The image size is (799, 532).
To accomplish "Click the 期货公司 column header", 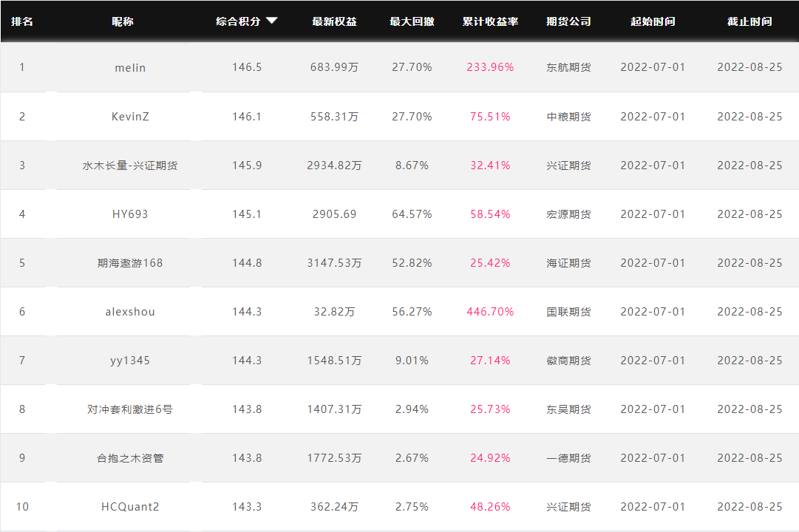I will (568, 21).
